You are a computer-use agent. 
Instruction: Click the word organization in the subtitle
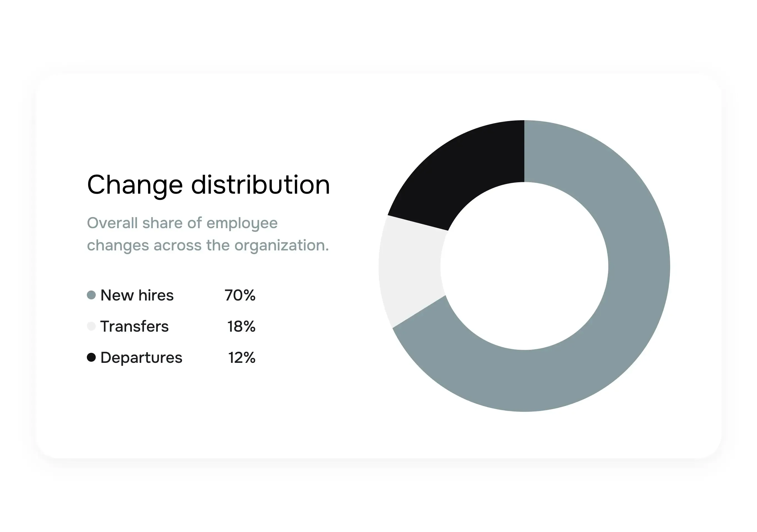click(281, 246)
